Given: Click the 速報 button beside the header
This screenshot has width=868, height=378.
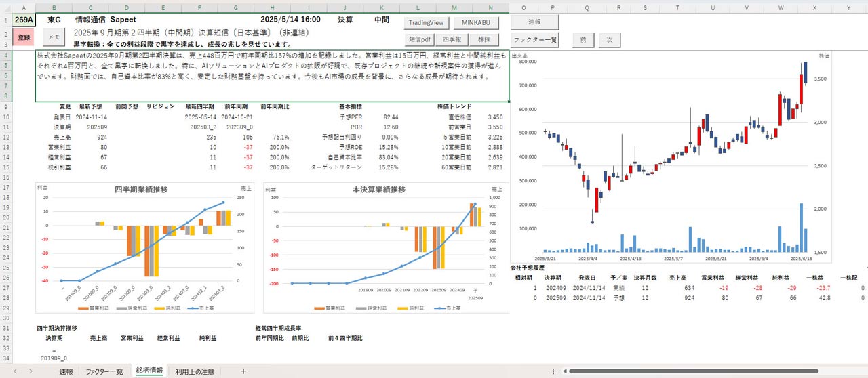Looking at the screenshot, I should point(535,22).
